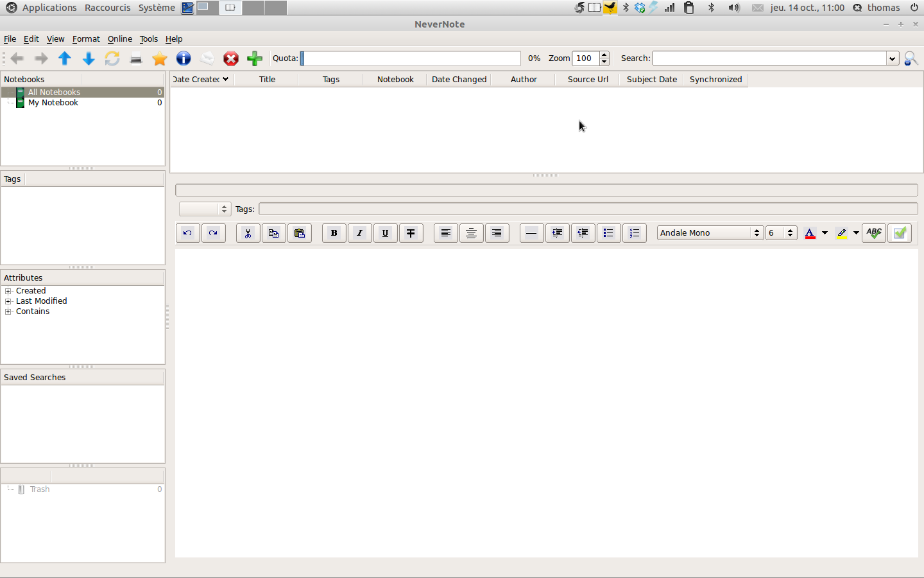The image size is (924, 578).
Task: Click the green plus new note icon
Action: pos(255,58)
